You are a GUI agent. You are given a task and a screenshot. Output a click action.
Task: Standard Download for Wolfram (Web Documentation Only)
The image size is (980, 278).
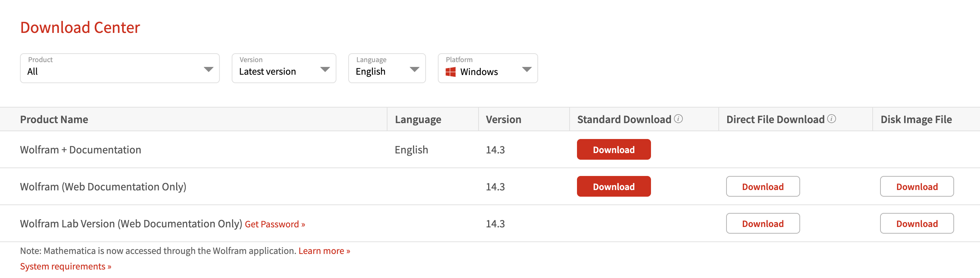coord(614,186)
